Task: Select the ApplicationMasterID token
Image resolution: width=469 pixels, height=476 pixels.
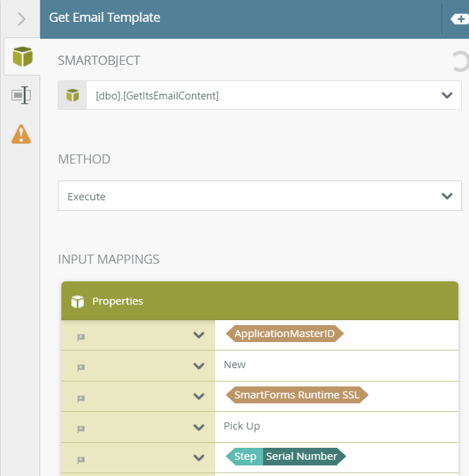Action: tap(285, 334)
